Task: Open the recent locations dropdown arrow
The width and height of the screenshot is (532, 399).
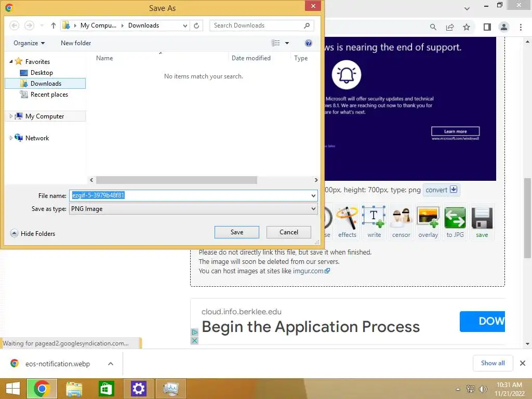Action: [x=42, y=25]
